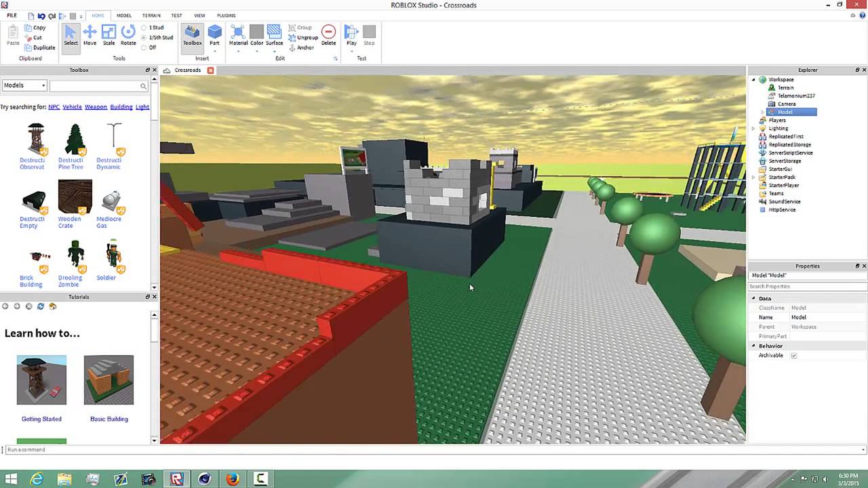Open File Explorer from taskbar
The height and width of the screenshot is (488, 868).
coord(64,479)
